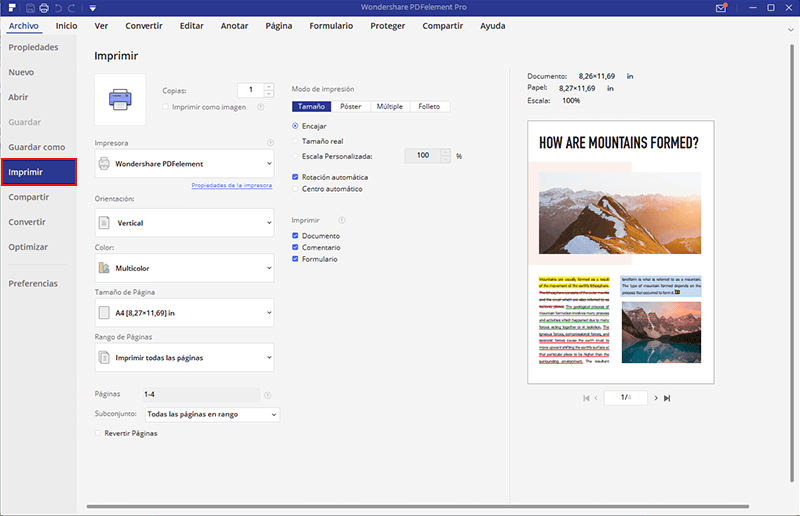This screenshot has height=516, width=800.
Task: Uncheck the Formulario print checkbox
Action: [x=295, y=259]
